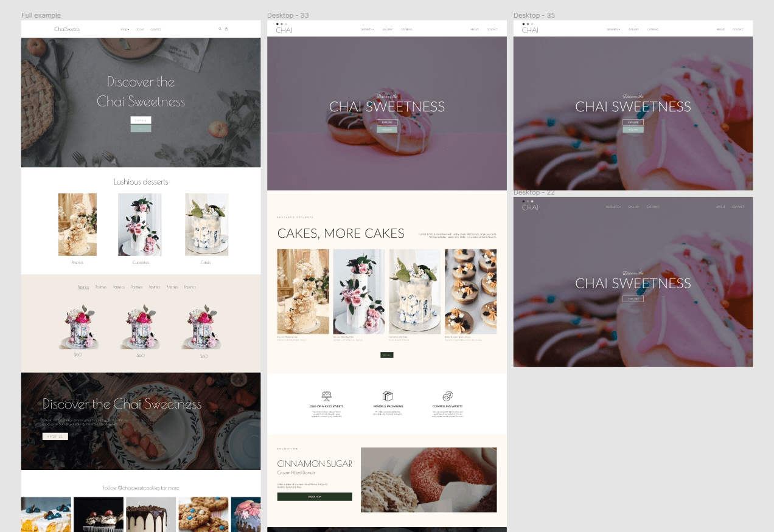Viewport: 774px width, 532px height.
Task: Open the DESSERTS dropdown on Desktop - 35
Action: point(613,29)
